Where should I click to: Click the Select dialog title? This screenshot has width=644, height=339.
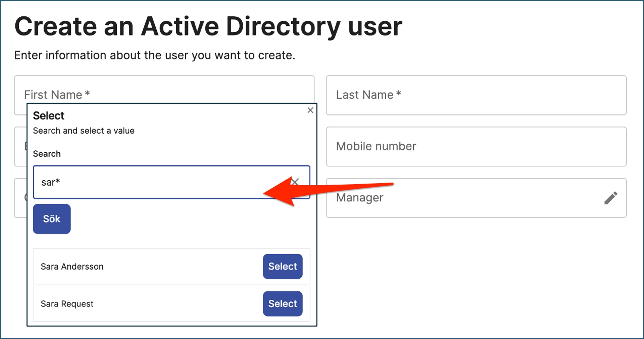(49, 116)
